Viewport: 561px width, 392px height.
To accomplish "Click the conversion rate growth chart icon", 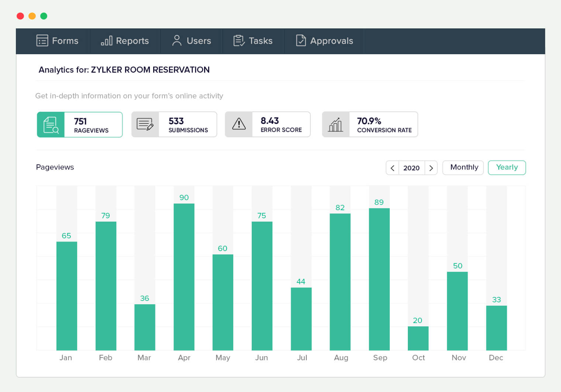I will (335, 125).
